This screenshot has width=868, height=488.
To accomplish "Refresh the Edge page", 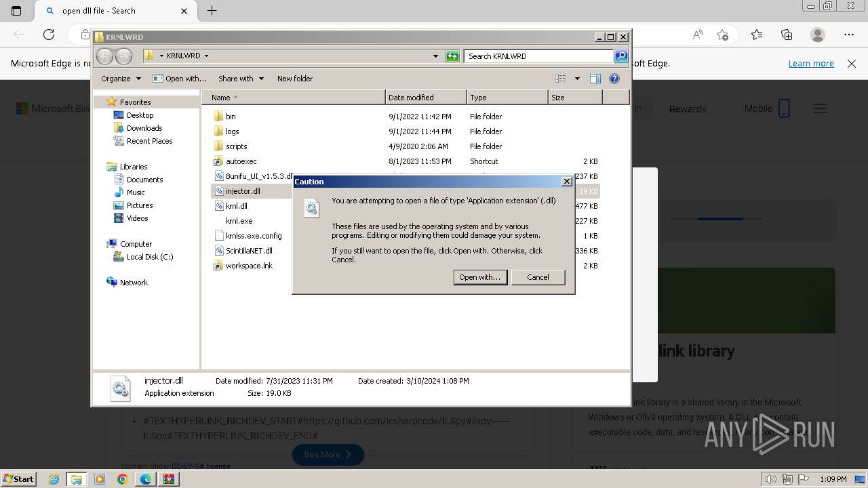I will pyautogui.click(x=49, y=35).
